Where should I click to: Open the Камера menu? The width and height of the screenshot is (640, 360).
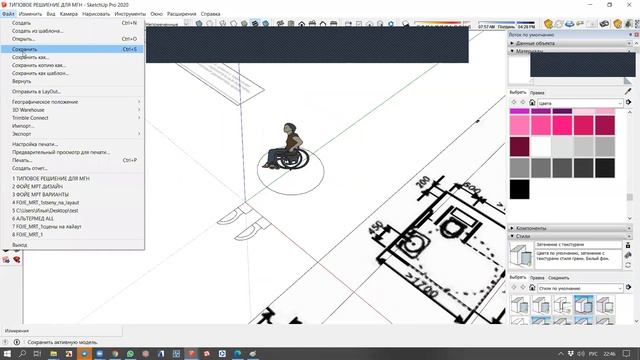tap(69, 14)
